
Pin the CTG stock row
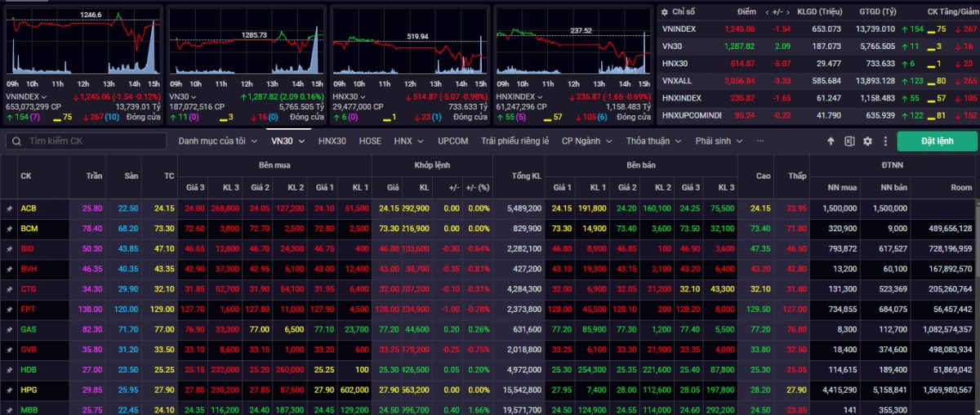pyautogui.click(x=9, y=289)
